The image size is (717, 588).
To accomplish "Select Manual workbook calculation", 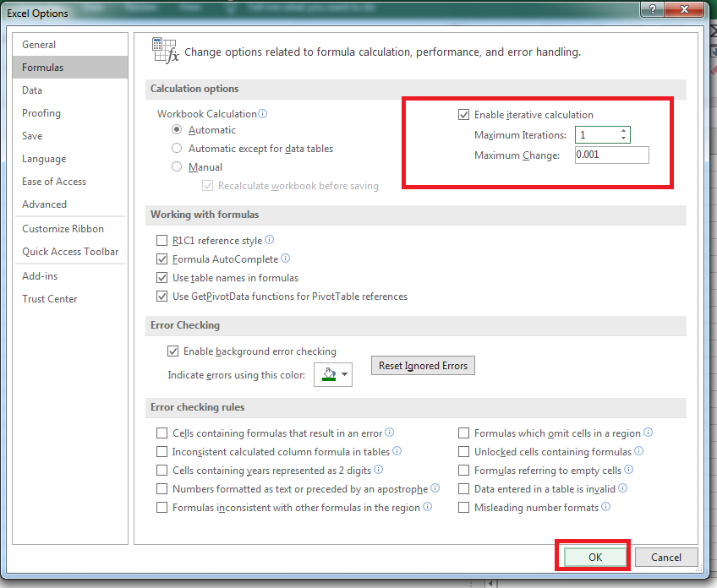I will click(177, 166).
